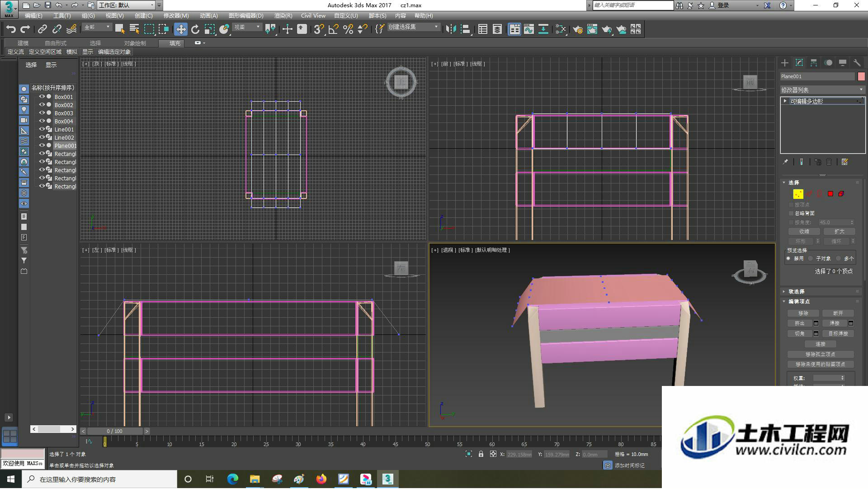Image resolution: width=868 pixels, height=489 pixels.
Task: Open the Curve Editor
Action: click(x=529, y=29)
